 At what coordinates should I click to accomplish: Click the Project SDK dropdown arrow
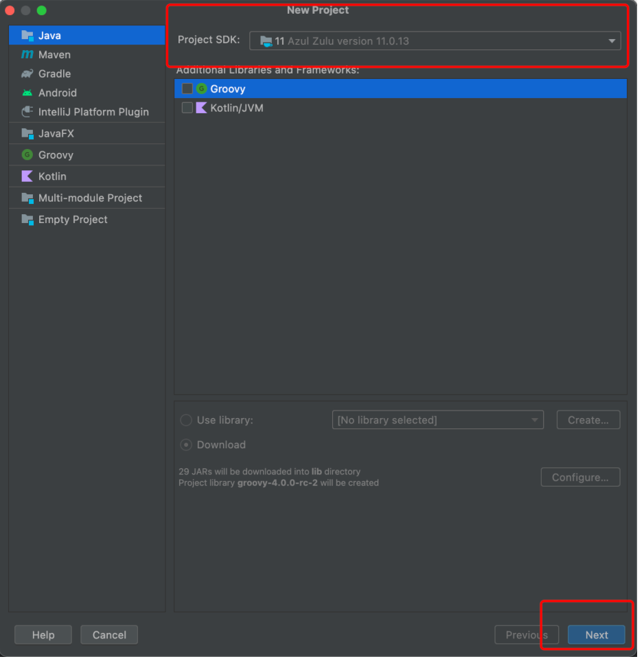(x=613, y=41)
